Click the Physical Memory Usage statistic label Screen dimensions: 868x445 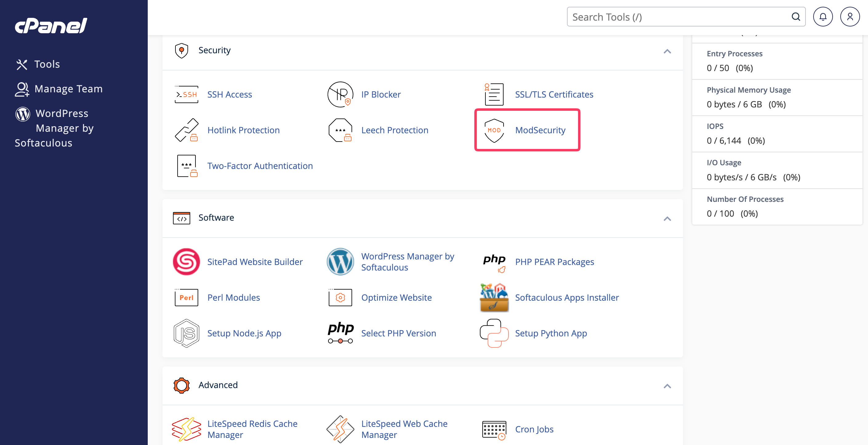pyautogui.click(x=748, y=90)
